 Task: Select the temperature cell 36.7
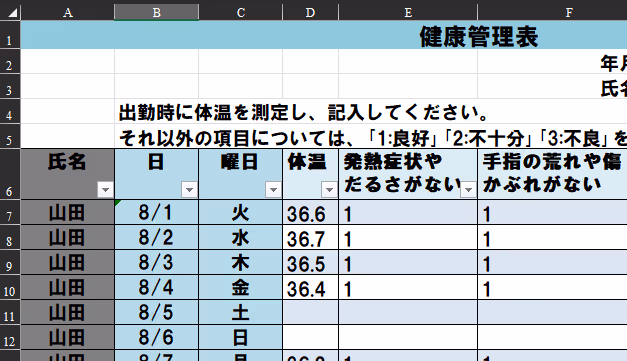click(x=311, y=237)
